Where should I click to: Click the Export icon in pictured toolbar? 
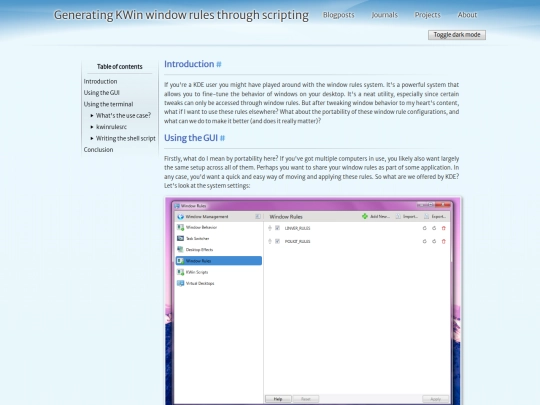click(426, 216)
